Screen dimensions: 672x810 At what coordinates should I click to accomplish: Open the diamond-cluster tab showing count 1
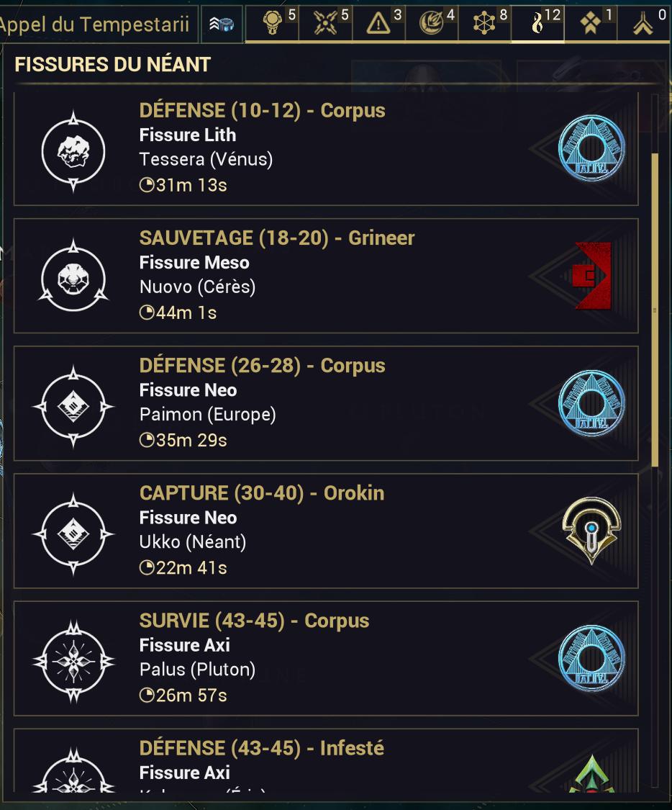(x=591, y=23)
